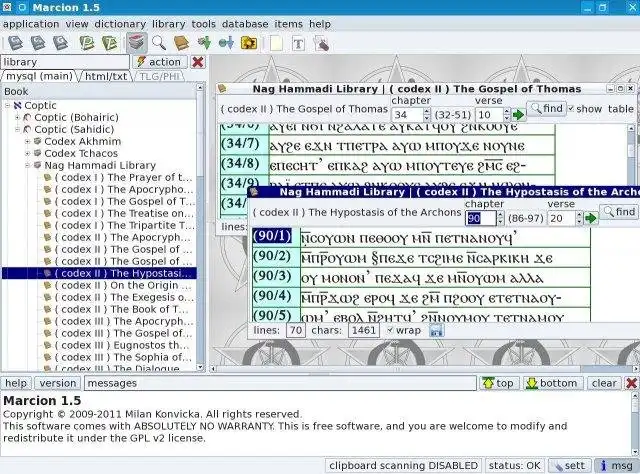Viewport: 640px width, 474px height.
Task: Click the red X next to action button
Action: [198, 62]
